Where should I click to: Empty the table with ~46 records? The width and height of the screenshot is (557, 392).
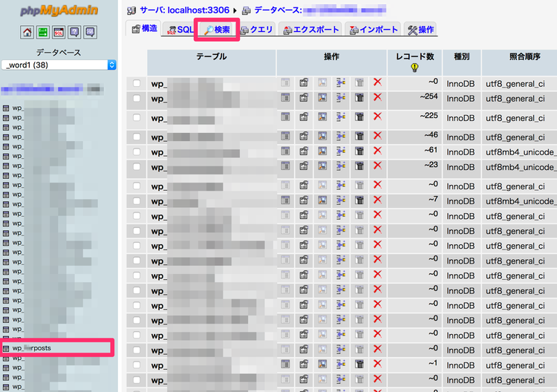coord(359,136)
